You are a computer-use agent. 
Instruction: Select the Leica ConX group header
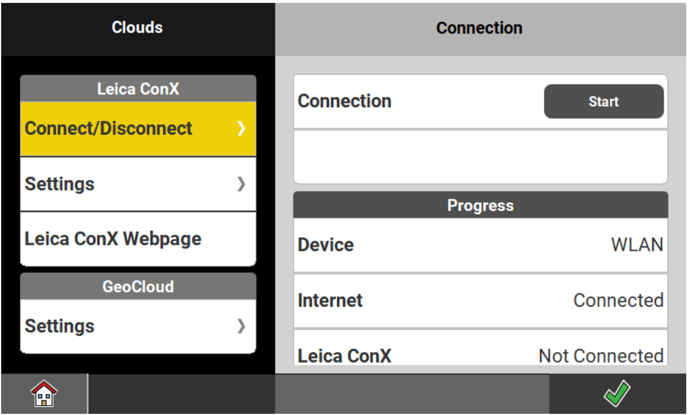[138, 88]
